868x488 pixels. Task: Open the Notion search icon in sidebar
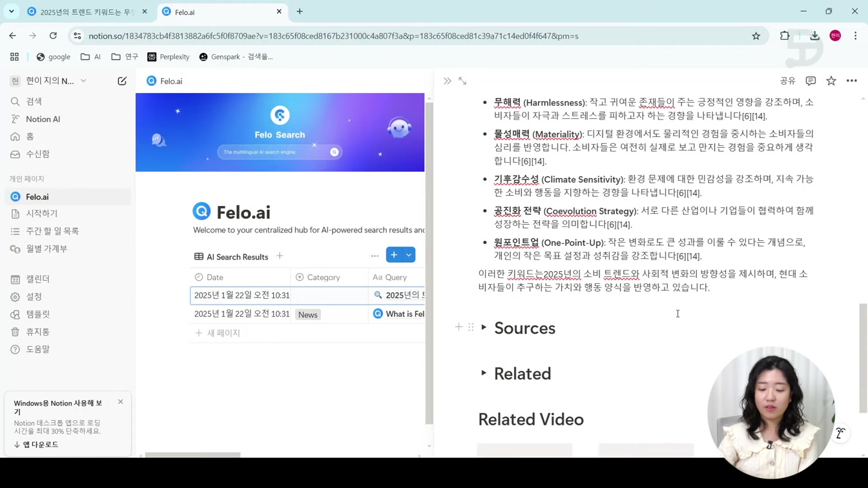pyautogui.click(x=15, y=101)
